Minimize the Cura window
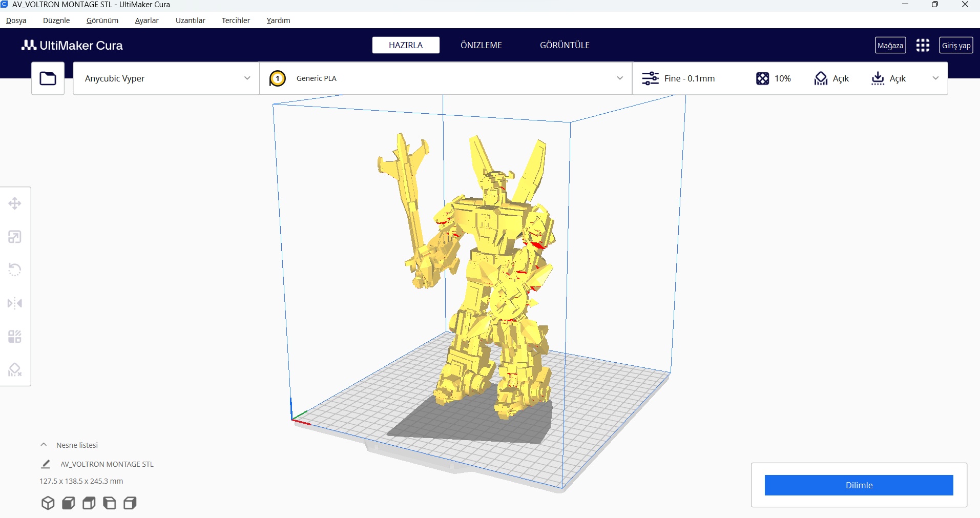Image resolution: width=980 pixels, height=518 pixels. tap(905, 5)
